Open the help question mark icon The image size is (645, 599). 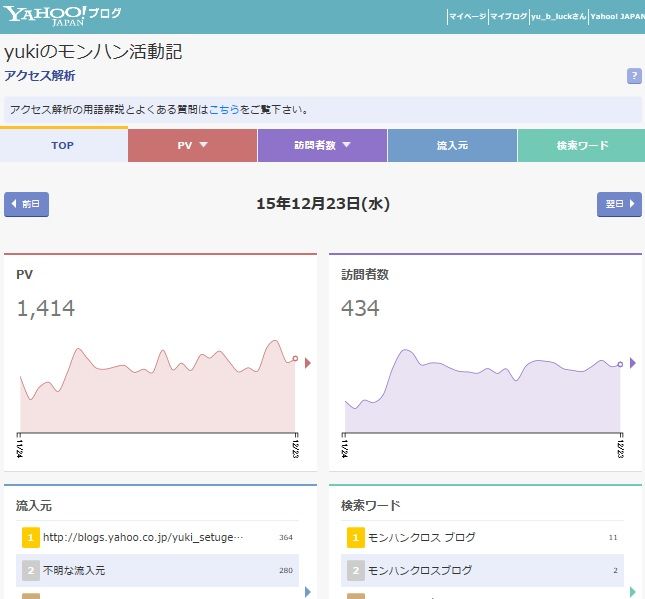click(634, 76)
